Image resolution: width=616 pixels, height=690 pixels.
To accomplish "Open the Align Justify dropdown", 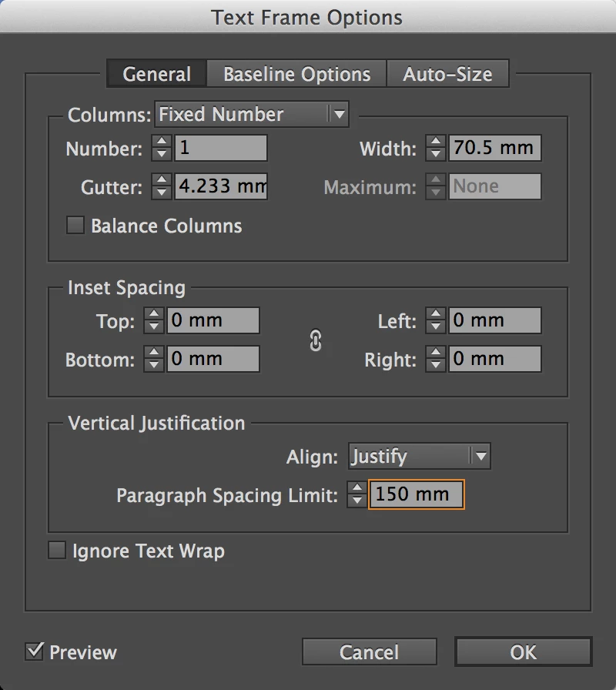I will (x=420, y=457).
